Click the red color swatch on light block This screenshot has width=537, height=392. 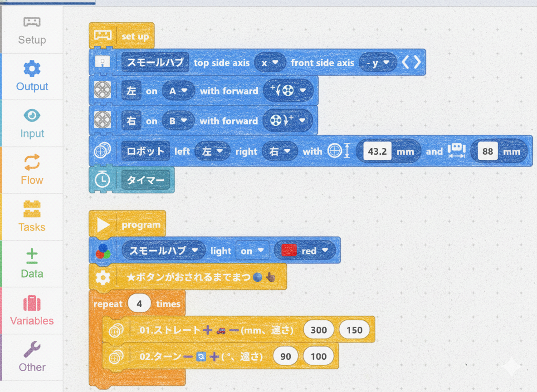tap(289, 250)
